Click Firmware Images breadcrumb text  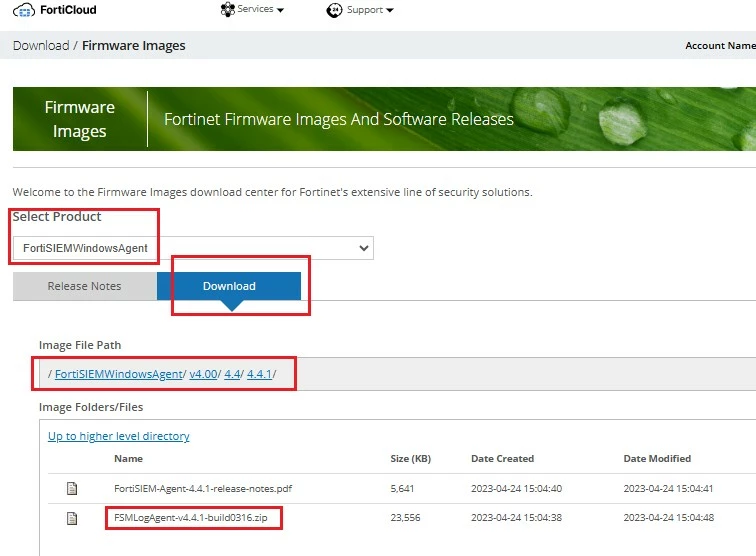click(134, 45)
